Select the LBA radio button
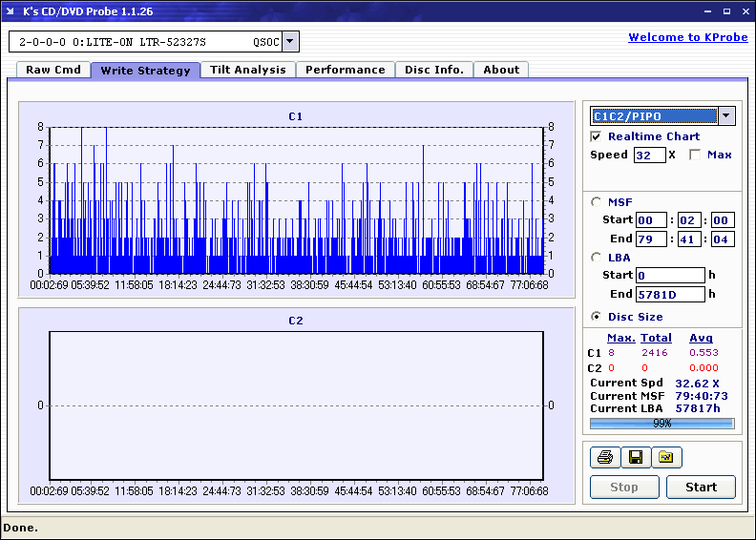This screenshot has height=540, width=756. 597,258
